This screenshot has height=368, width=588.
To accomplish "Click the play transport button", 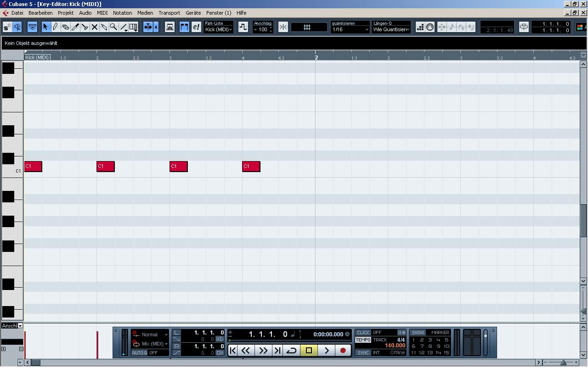I will 327,351.
